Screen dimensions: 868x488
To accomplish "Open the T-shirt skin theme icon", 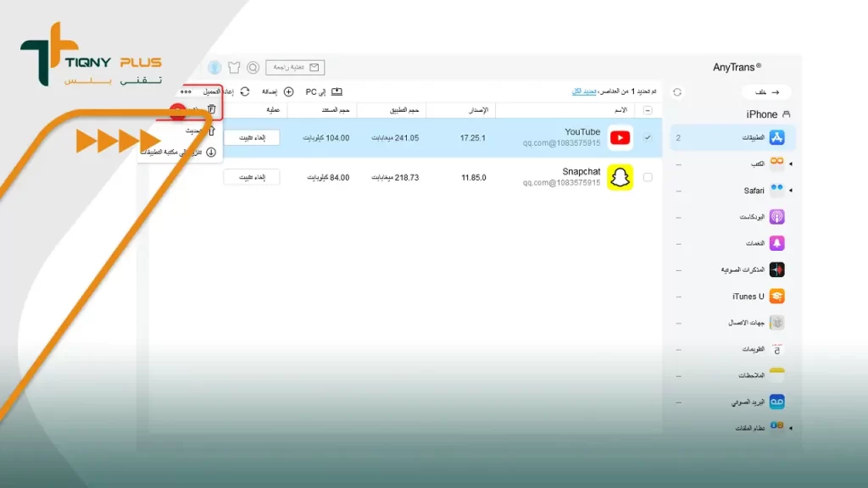I will (x=234, y=68).
